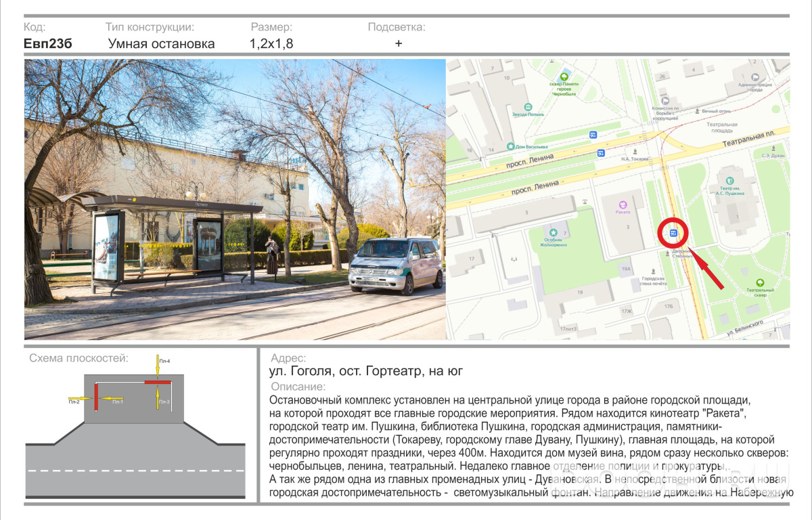
Task: Click building number 17Ж on the map
Action: 627,311
